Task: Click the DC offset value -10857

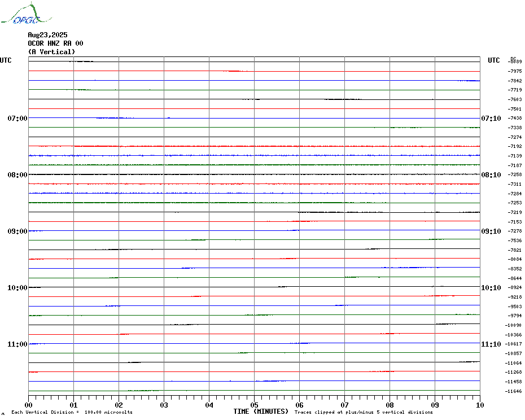Action: click(x=514, y=353)
